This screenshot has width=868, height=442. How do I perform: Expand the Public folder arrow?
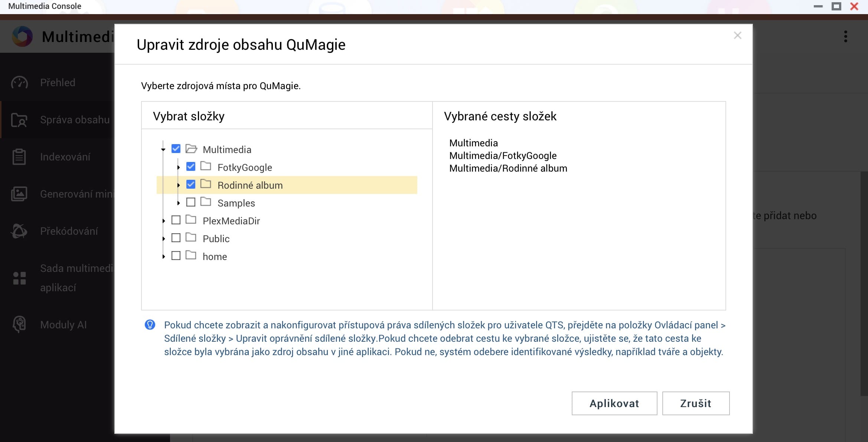pyautogui.click(x=164, y=238)
